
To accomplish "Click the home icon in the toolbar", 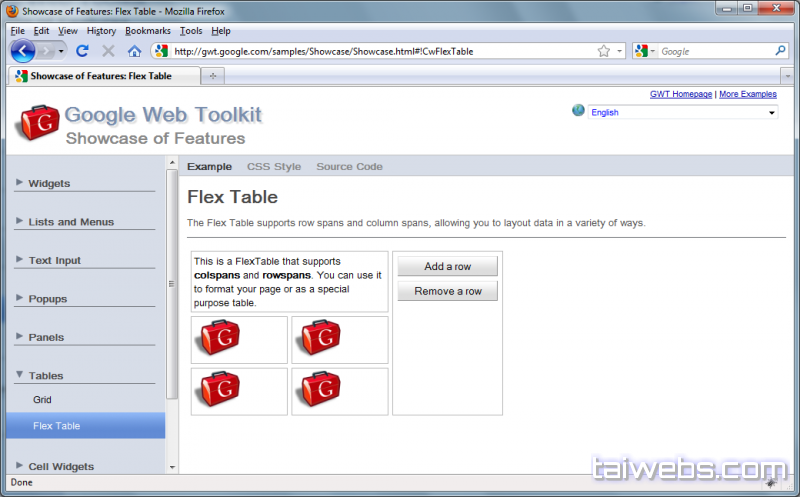I will 134,51.
